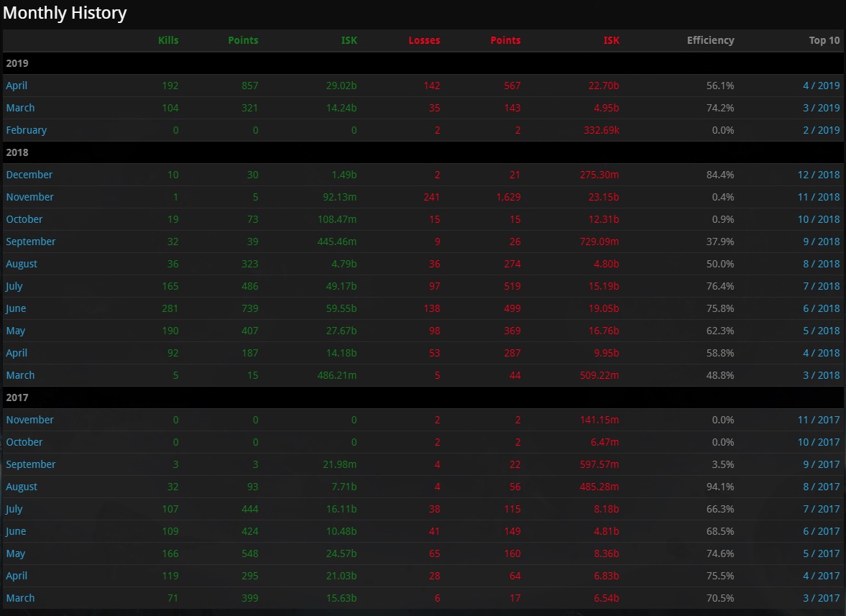Viewport: 846px width, 616px height.
Task: Select the May 2017 month link
Action: (15, 553)
